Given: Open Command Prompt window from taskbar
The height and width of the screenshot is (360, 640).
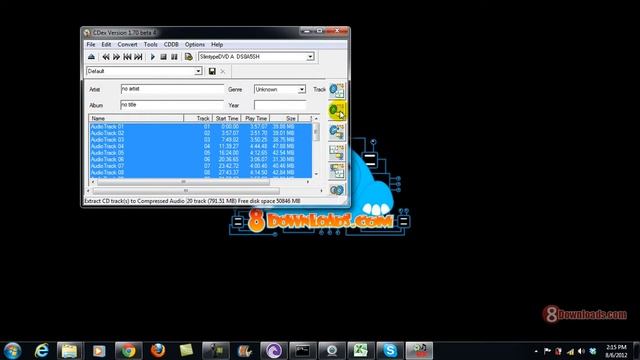Looking at the screenshot, I should point(302,351).
